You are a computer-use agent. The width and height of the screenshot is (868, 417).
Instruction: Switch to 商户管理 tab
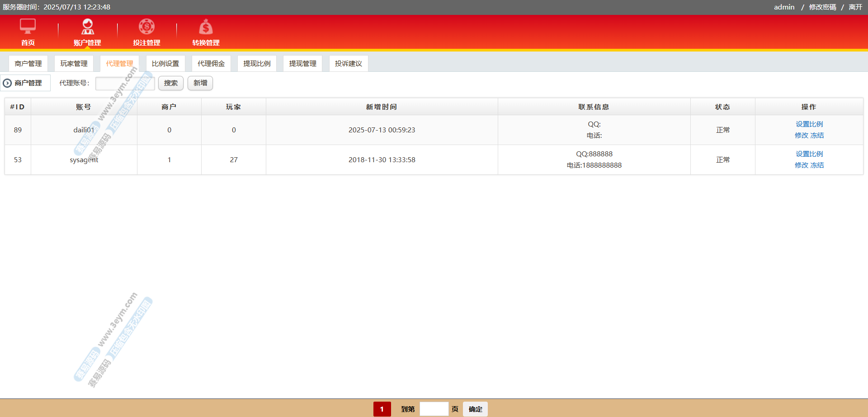tap(28, 64)
